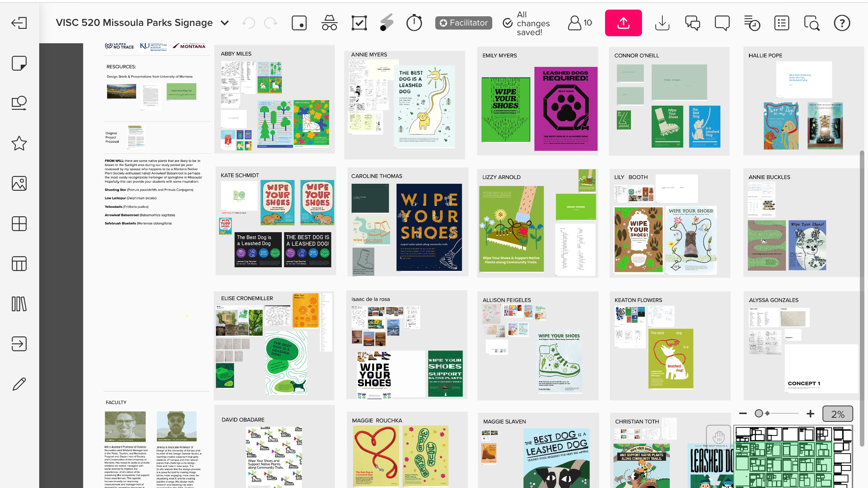The image size is (868, 488).
Task: Start the timer tool
Action: [x=414, y=23]
